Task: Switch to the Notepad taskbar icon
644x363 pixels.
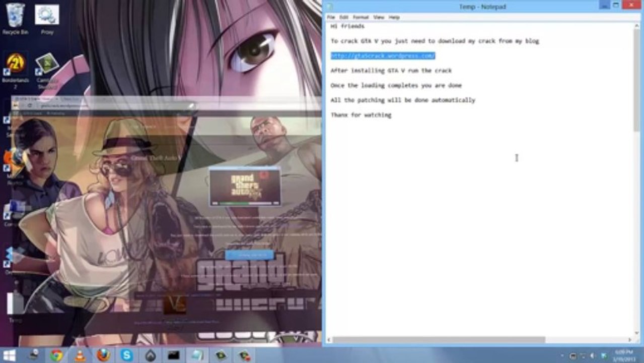Action: [197, 355]
